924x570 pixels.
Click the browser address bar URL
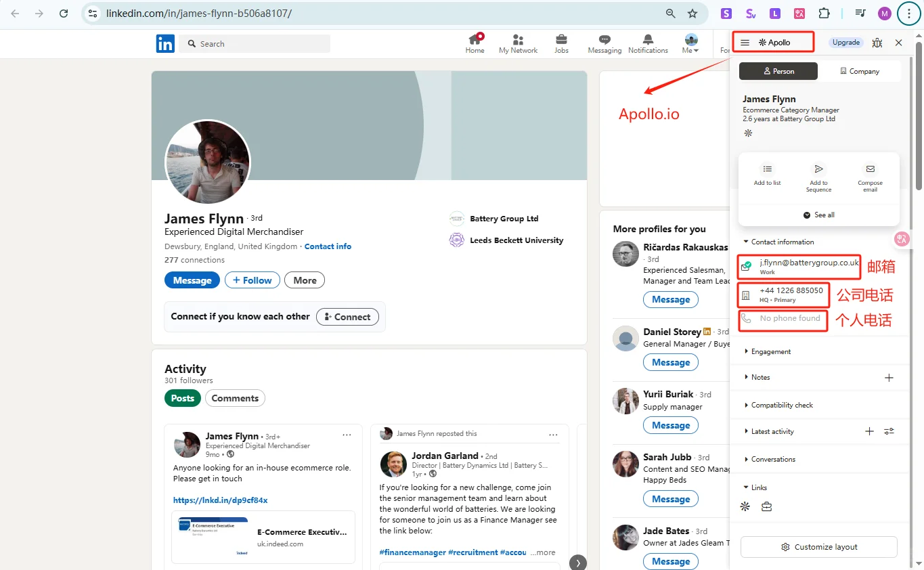199,14
